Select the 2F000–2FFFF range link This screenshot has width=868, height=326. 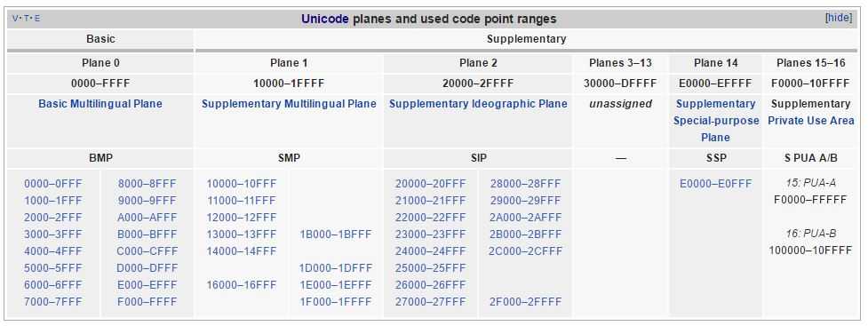click(x=525, y=302)
